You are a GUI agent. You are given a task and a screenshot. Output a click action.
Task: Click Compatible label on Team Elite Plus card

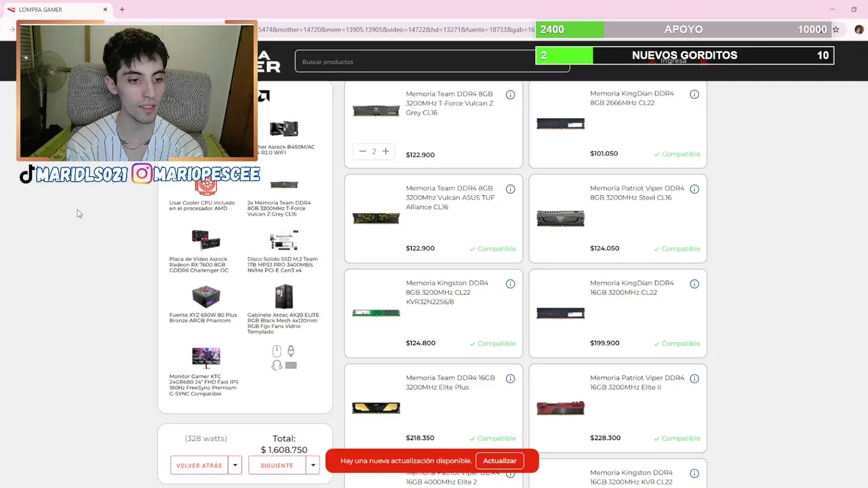point(492,439)
